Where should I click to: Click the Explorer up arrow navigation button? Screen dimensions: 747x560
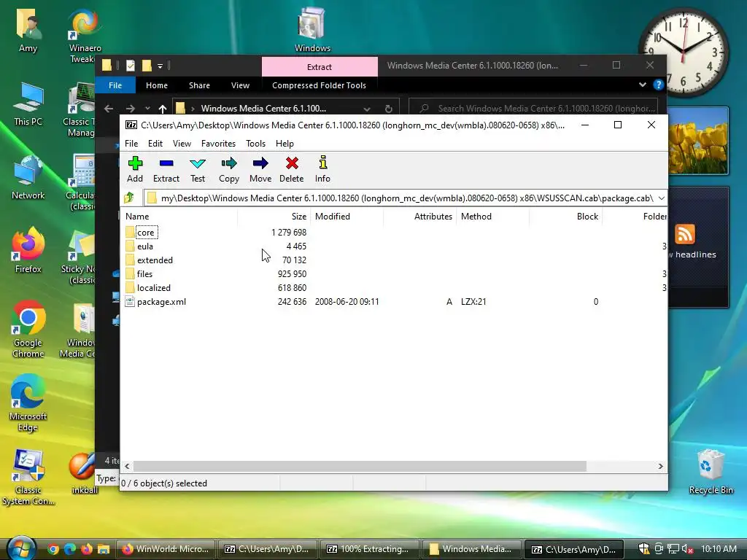point(163,109)
